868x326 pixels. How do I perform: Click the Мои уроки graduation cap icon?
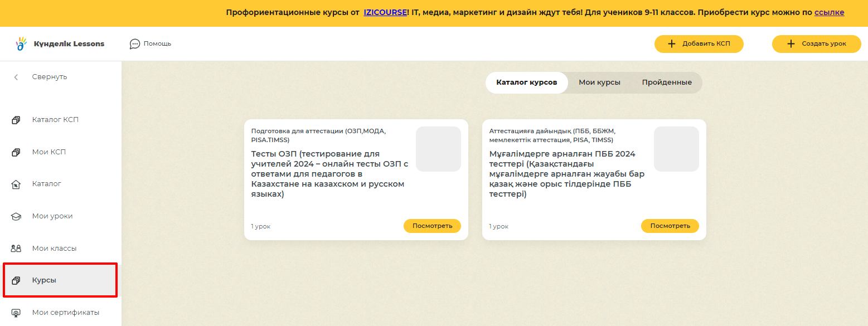coord(16,216)
